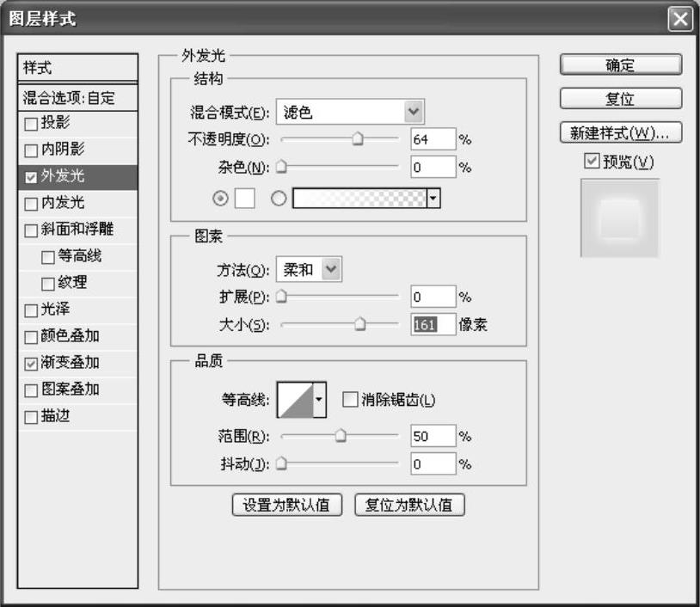The width and height of the screenshot is (700, 607).
Task: Toggle the 预览 preview checkbox
Action: click(592, 161)
